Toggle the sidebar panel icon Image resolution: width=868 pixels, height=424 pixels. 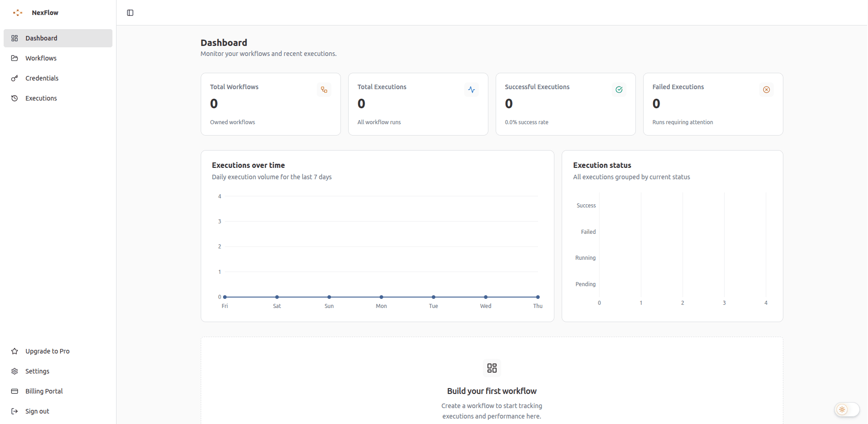pyautogui.click(x=130, y=13)
